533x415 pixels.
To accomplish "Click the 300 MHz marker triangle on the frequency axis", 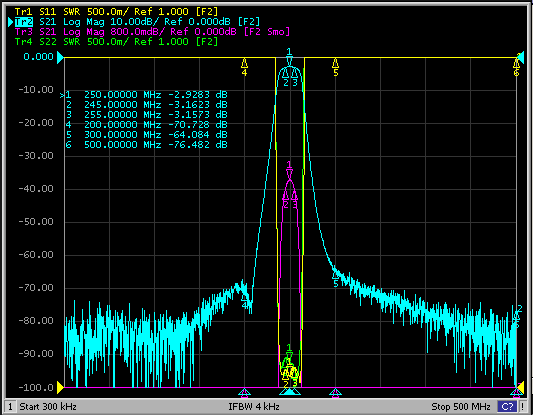I will point(336,393).
